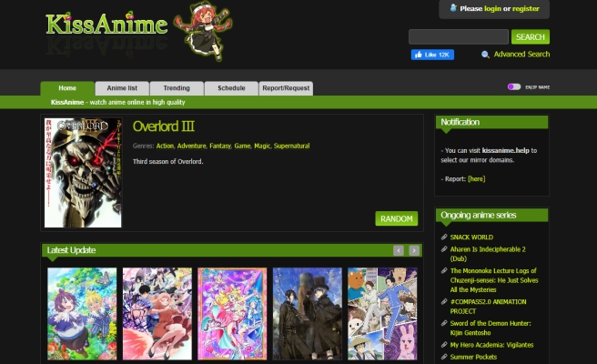Click the search text input field

(x=459, y=37)
